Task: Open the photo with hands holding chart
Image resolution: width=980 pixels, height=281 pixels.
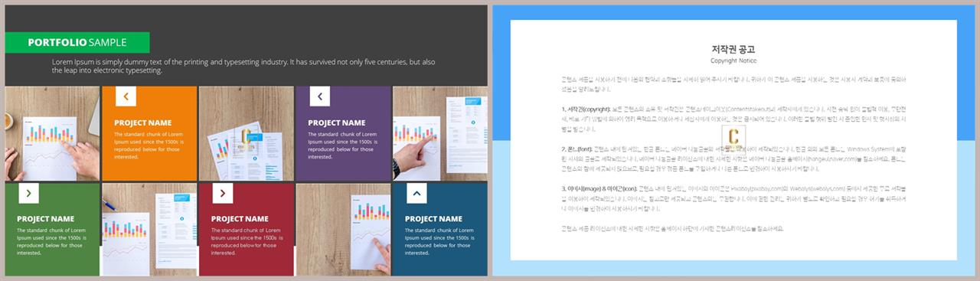Action: pyautogui.click(x=52, y=133)
